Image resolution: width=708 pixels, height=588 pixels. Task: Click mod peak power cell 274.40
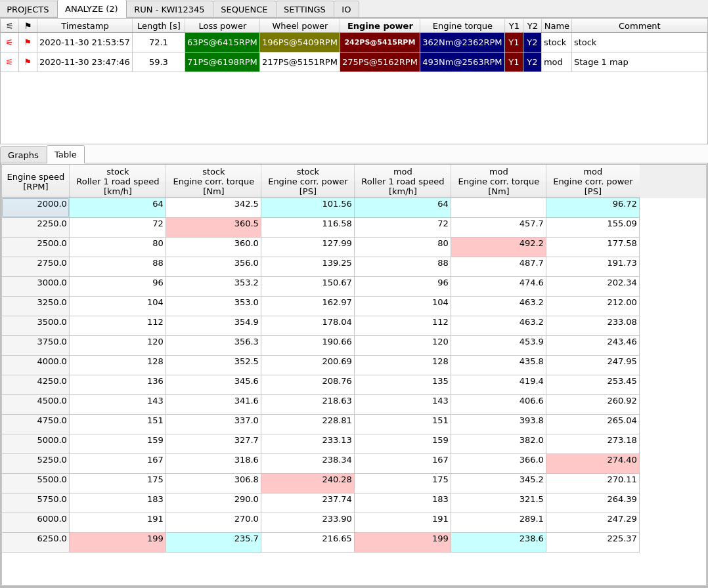(593, 463)
